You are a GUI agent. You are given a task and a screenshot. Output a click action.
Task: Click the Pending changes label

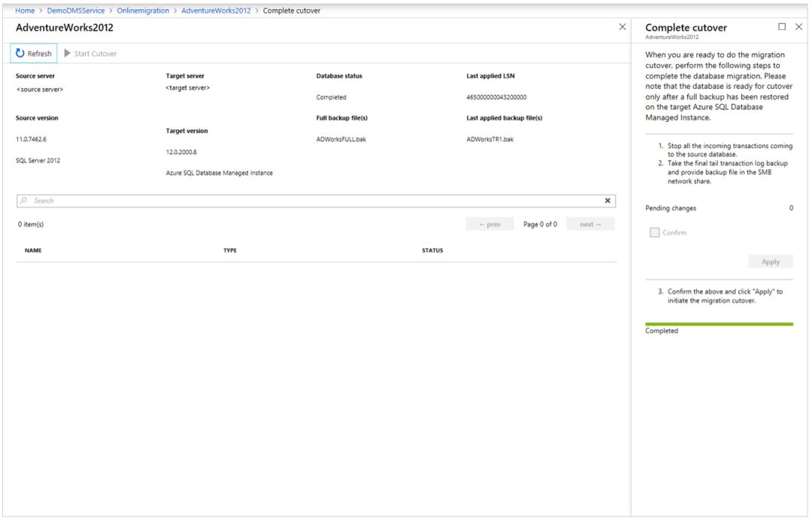click(671, 208)
